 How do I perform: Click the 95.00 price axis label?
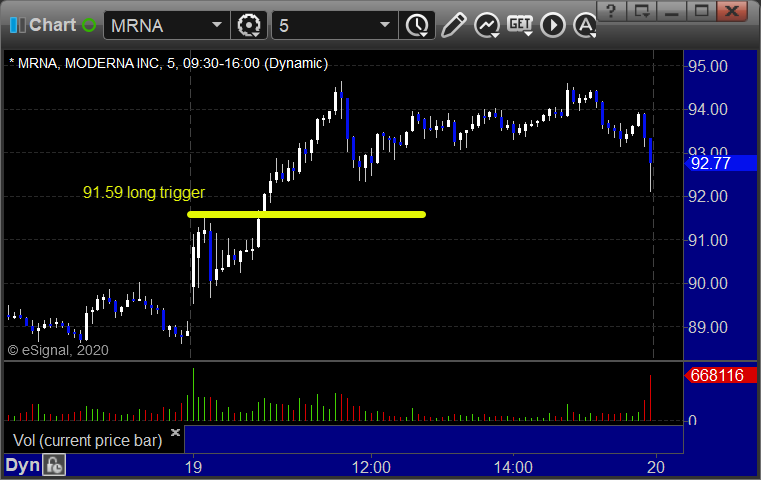[708, 66]
